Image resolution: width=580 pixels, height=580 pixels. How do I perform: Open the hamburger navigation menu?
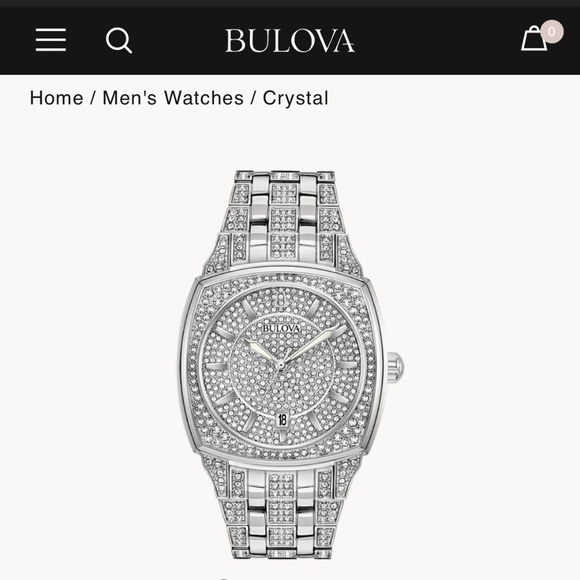(x=51, y=40)
